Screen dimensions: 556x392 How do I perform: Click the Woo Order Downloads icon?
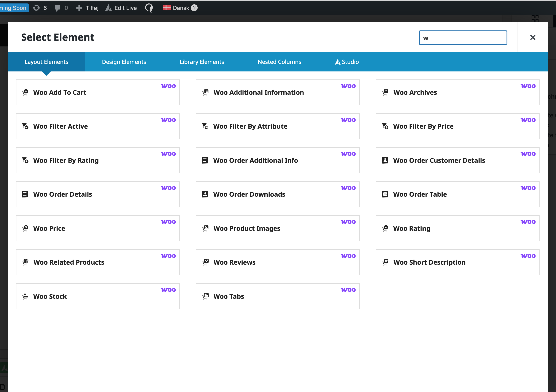205,194
